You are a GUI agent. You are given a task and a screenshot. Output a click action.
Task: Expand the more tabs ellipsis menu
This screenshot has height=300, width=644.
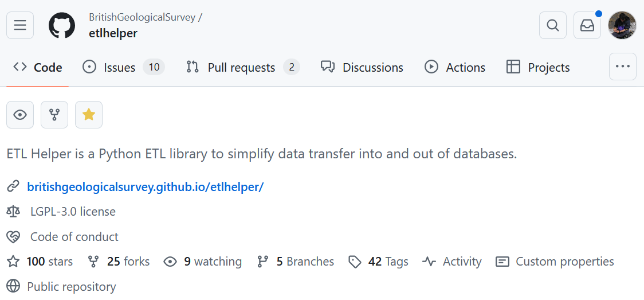tap(622, 67)
